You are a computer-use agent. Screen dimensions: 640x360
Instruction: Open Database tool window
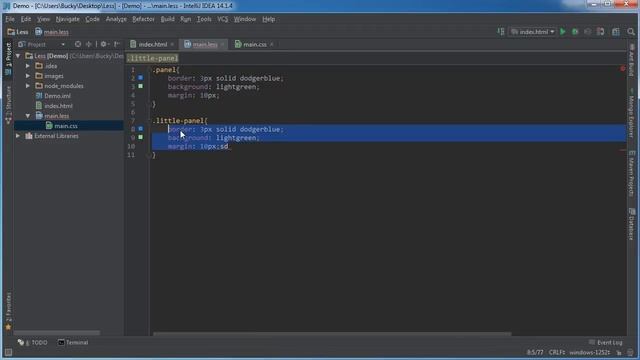pyautogui.click(x=631, y=224)
